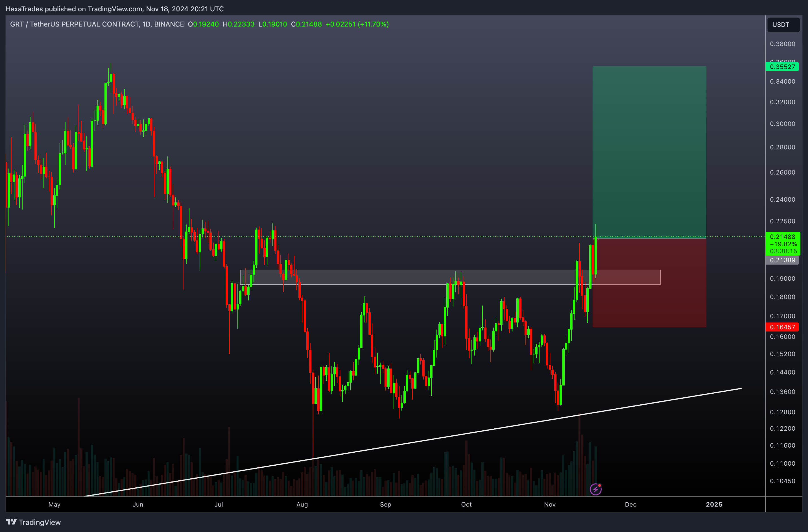This screenshot has height=532, width=808.
Task: Click the purple lightning bolt event icon
Action: click(x=596, y=489)
